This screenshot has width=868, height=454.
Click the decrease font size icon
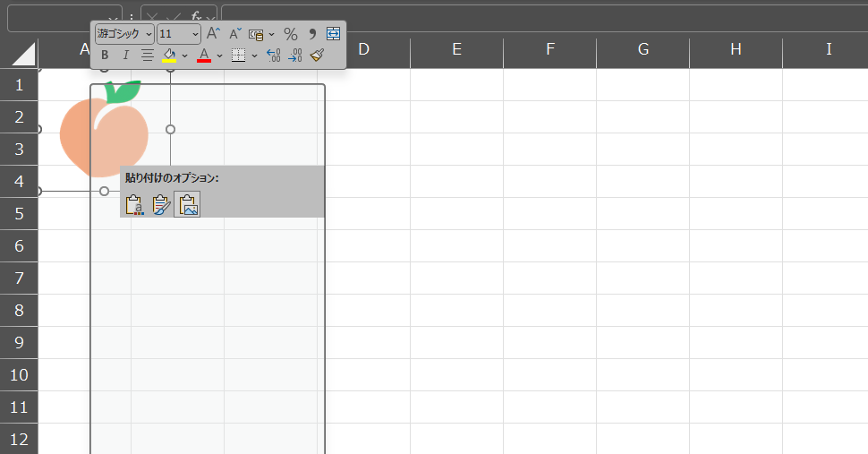pos(235,34)
